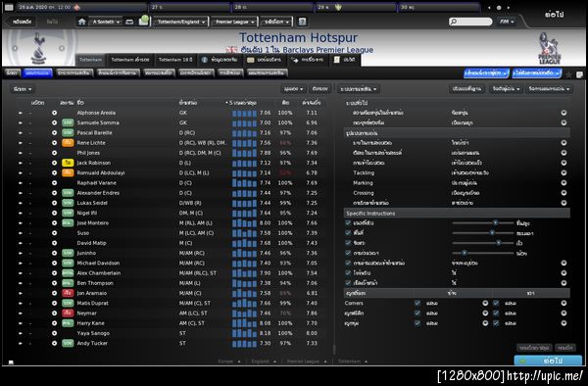
Task: Open the Premier League dropdown in the toolbar
Action: (x=234, y=22)
